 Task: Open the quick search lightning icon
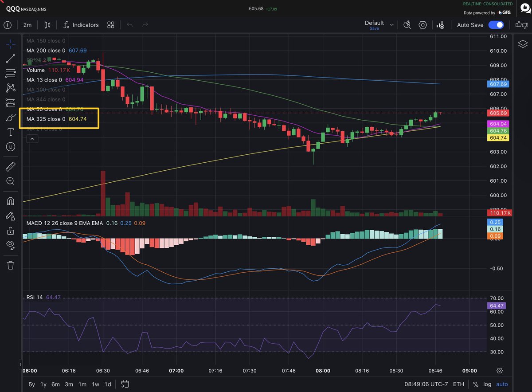[407, 25]
